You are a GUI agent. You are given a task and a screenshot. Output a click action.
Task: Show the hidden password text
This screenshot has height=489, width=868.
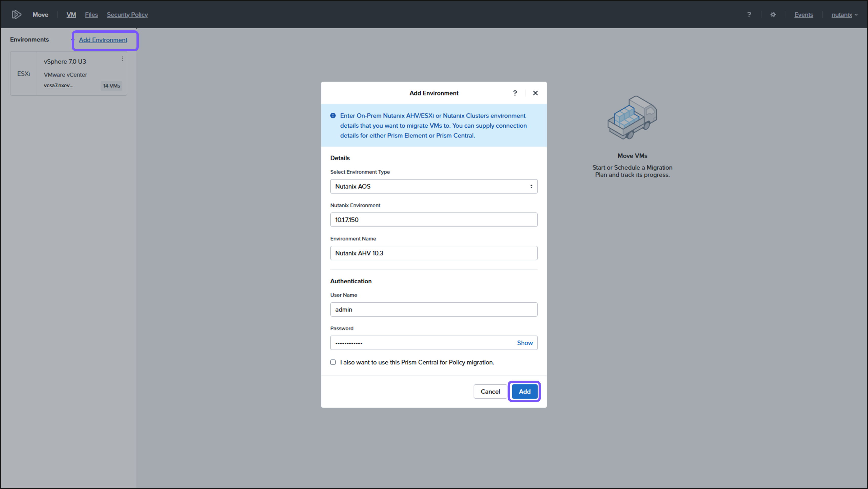525,343
